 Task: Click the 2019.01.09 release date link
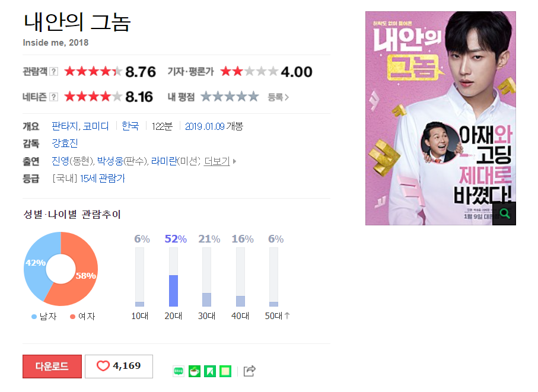205,126
